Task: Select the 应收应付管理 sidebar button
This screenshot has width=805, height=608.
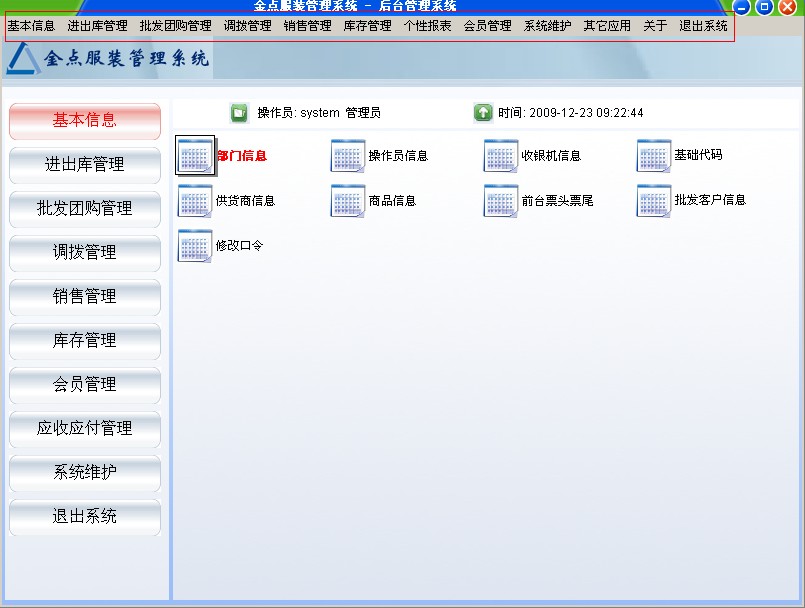Action: [85, 429]
